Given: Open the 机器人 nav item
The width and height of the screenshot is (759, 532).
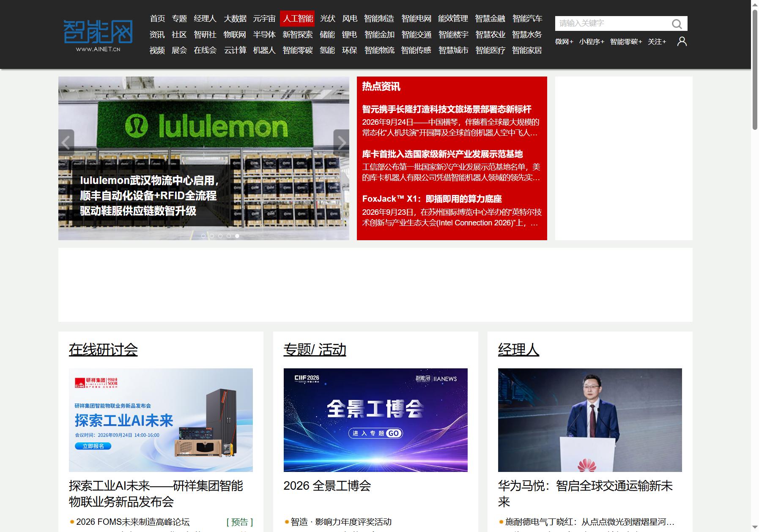Looking at the screenshot, I should pos(264,50).
